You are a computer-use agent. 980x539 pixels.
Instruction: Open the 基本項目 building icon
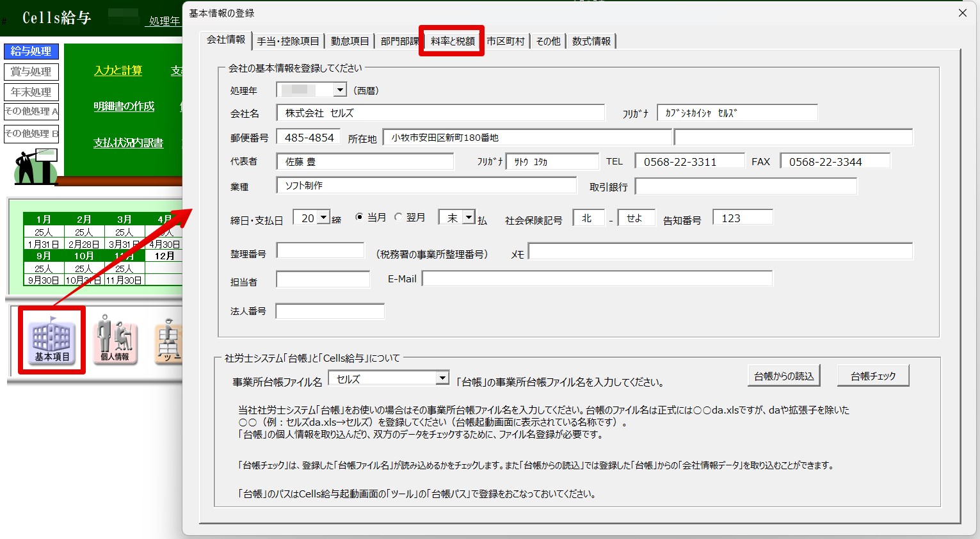[52, 341]
